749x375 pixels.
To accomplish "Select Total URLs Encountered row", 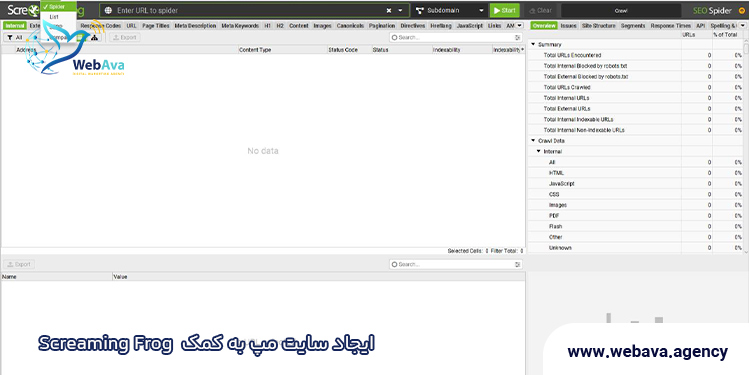I will (635, 55).
